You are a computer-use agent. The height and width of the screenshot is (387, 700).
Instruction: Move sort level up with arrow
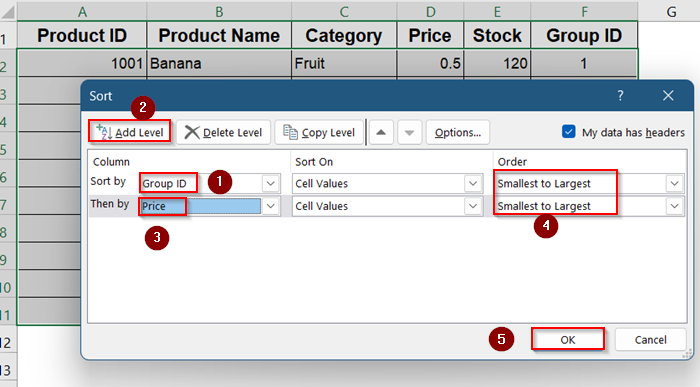click(x=381, y=132)
